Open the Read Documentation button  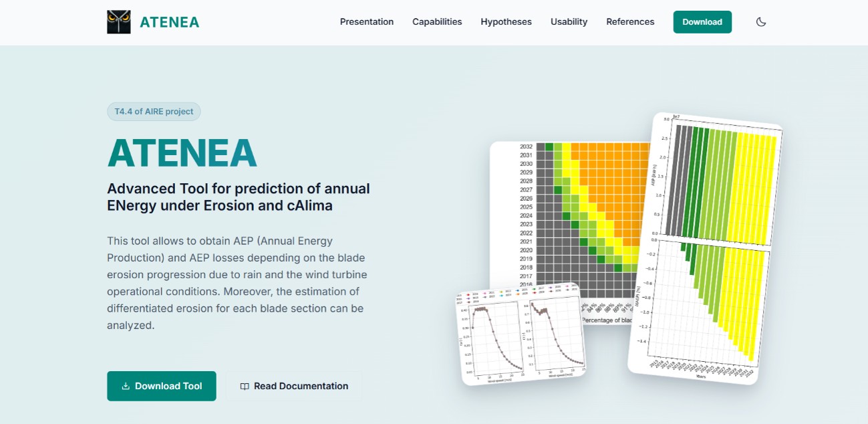tap(294, 386)
